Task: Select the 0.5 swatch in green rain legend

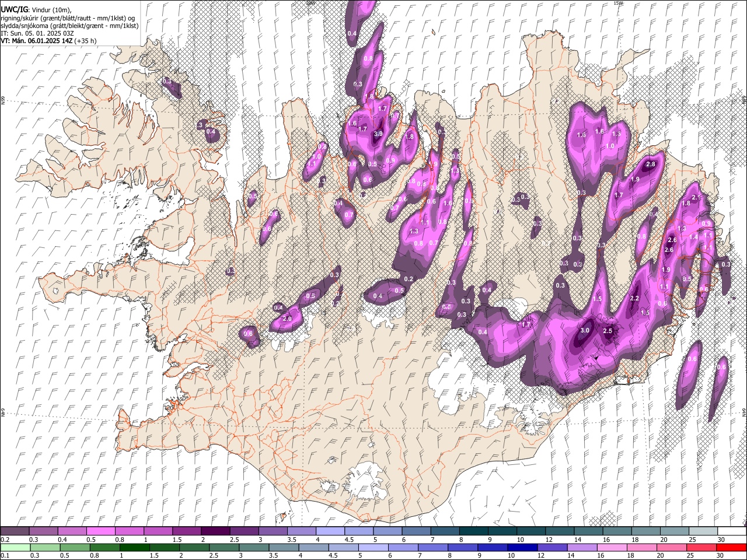Action: click(x=75, y=547)
